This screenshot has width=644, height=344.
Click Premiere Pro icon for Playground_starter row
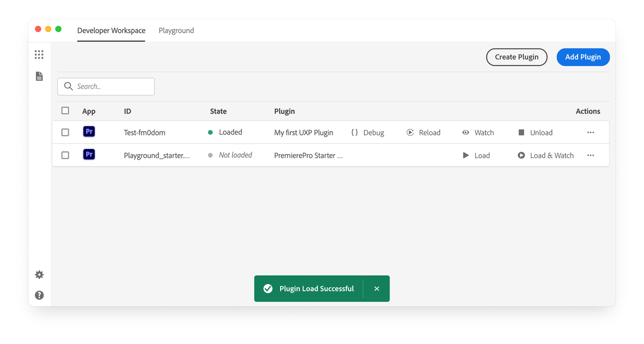click(x=89, y=155)
